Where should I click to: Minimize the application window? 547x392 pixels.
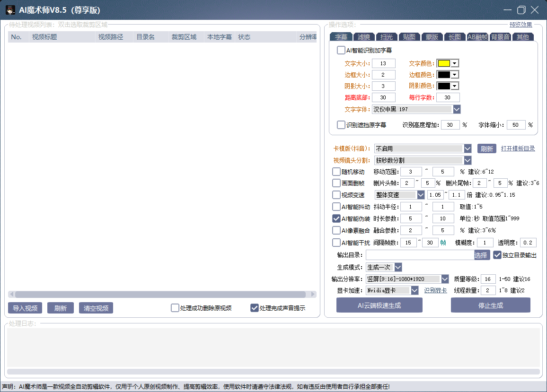pos(507,10)
